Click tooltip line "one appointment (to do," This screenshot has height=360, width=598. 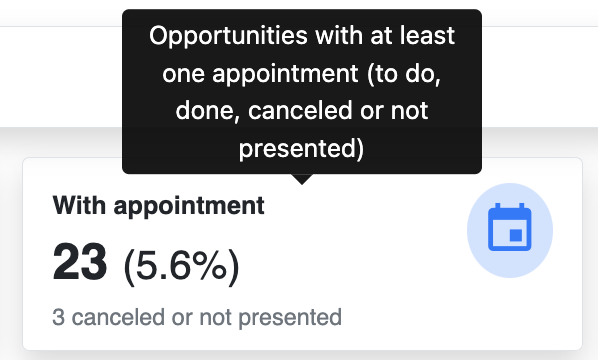pos(302,73)
